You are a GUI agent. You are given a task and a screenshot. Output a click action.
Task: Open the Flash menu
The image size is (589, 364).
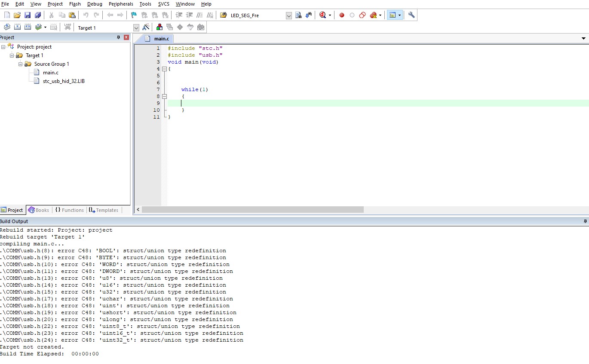coord(75,4)
